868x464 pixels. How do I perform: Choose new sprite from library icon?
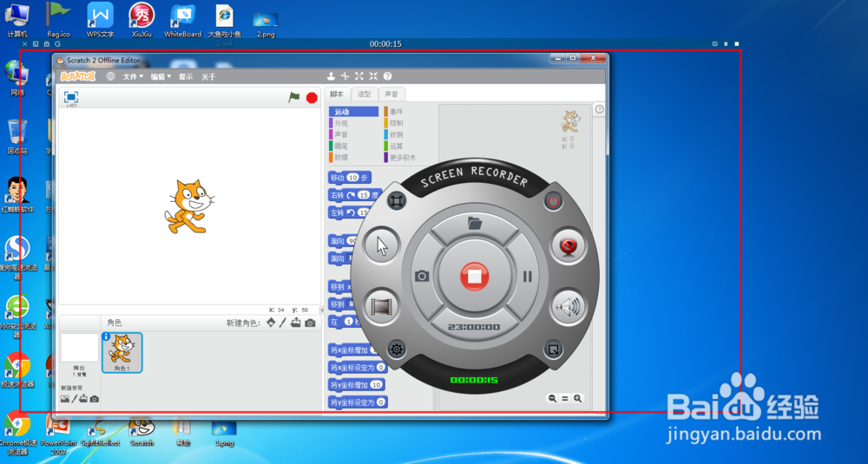point(271,323)
